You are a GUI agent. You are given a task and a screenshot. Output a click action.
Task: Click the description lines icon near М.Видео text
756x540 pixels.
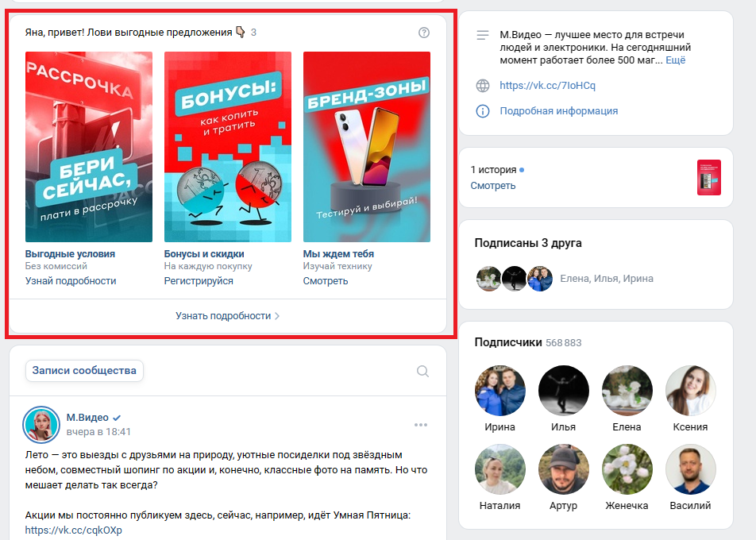tap(483, 35)
